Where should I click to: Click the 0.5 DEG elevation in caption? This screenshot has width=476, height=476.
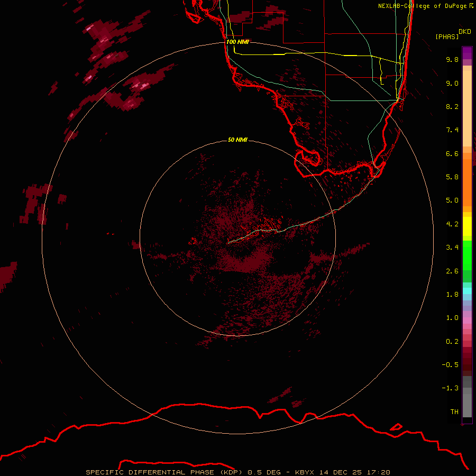pyautogui.click(x=264, y=472)
